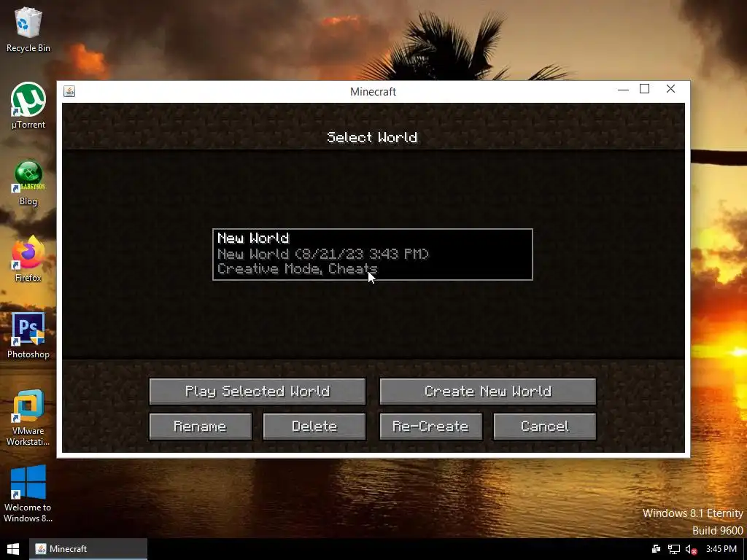Click the 3:45 PM taskbar clock
The height and width of the screenshot is (560, 747).
[721, 549]
